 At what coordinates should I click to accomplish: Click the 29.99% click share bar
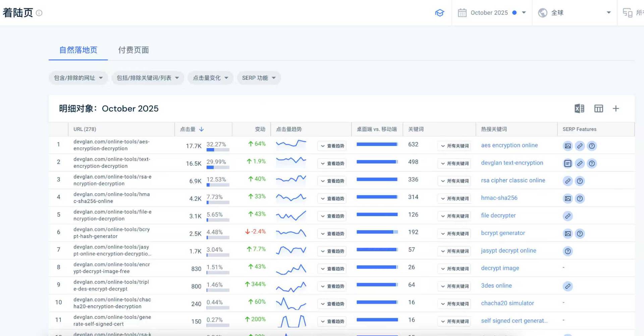(x=218, y=167)
